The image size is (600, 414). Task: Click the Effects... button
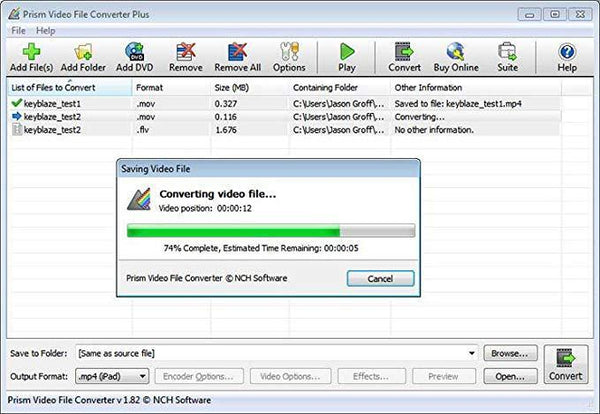coord(372,377)
